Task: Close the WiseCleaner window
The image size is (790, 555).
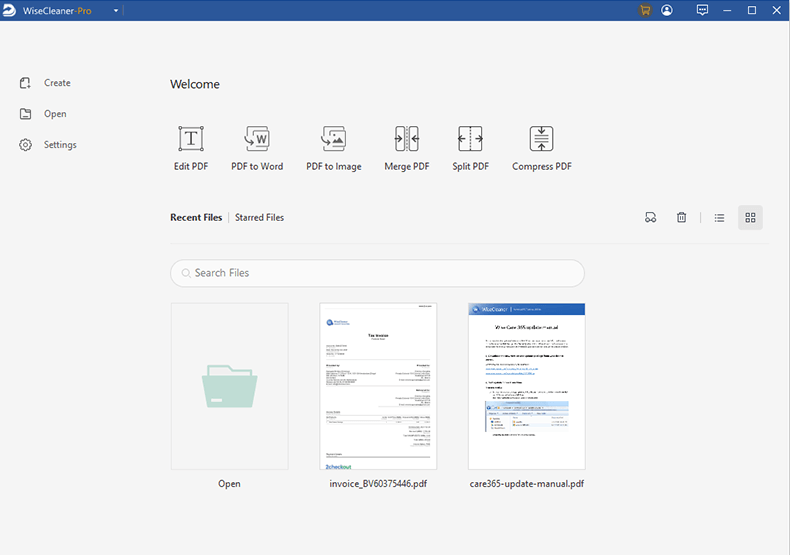Action: 776,10
